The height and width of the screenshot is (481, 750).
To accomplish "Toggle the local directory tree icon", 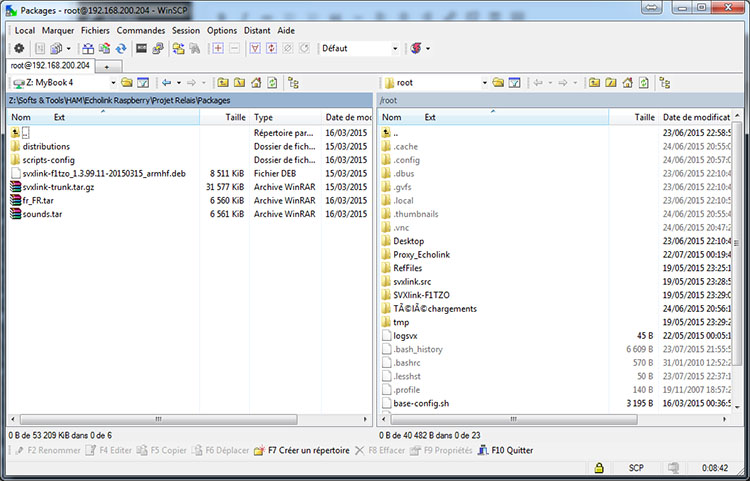I will (x=294, y=83).
